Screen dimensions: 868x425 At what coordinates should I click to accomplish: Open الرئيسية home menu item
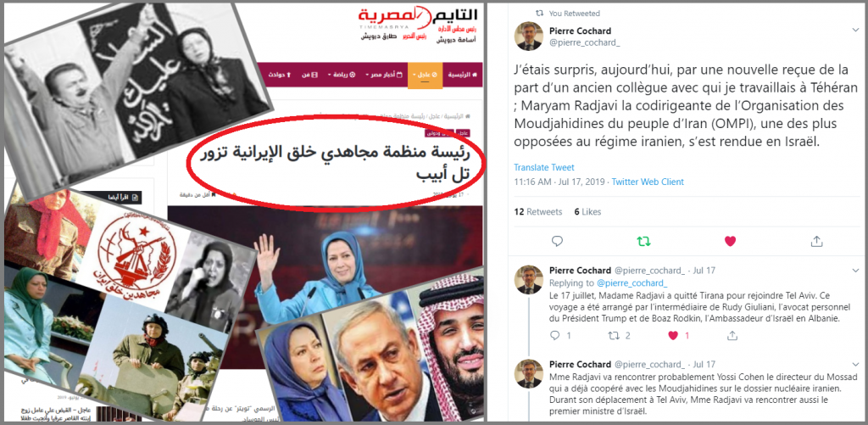coord(462,75)
